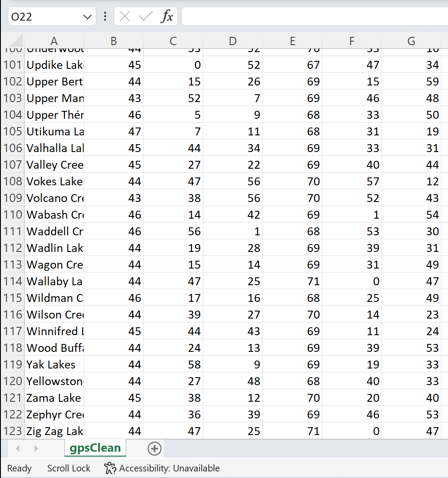Select column A header
Screen dimensions: 448x478
pos(54,41)
